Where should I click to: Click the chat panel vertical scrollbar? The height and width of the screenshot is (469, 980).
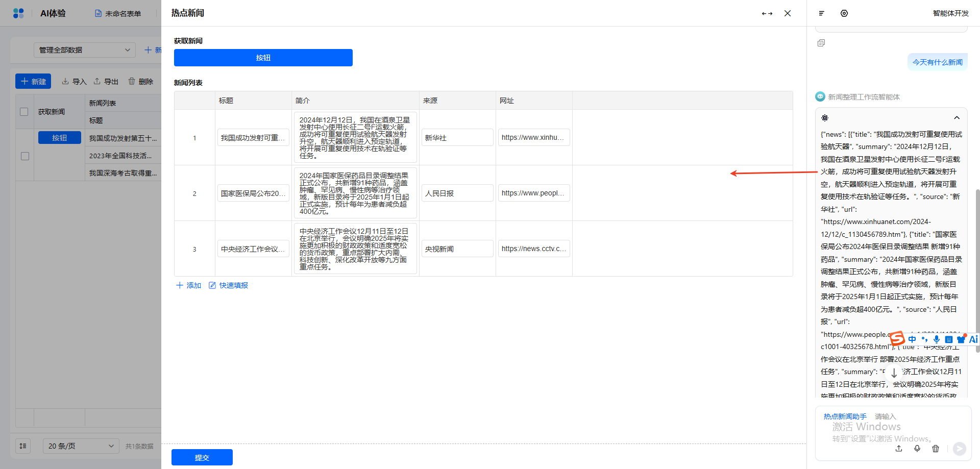977,270
